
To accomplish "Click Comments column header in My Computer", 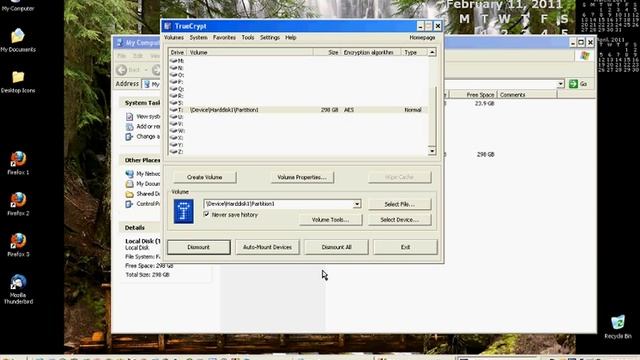I will click(x=527, y=95).
